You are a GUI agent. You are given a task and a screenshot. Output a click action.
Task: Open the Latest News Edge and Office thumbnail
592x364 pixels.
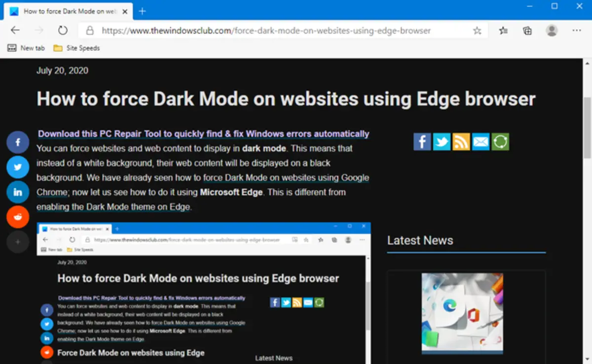click(x=462, y=314)
